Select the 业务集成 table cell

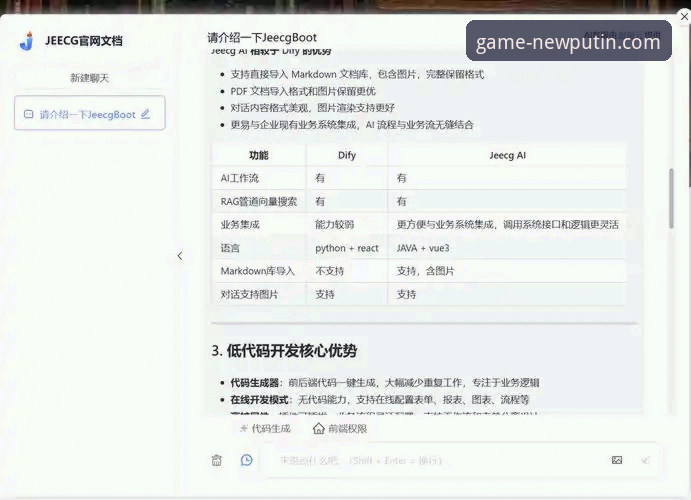[259, 225]
